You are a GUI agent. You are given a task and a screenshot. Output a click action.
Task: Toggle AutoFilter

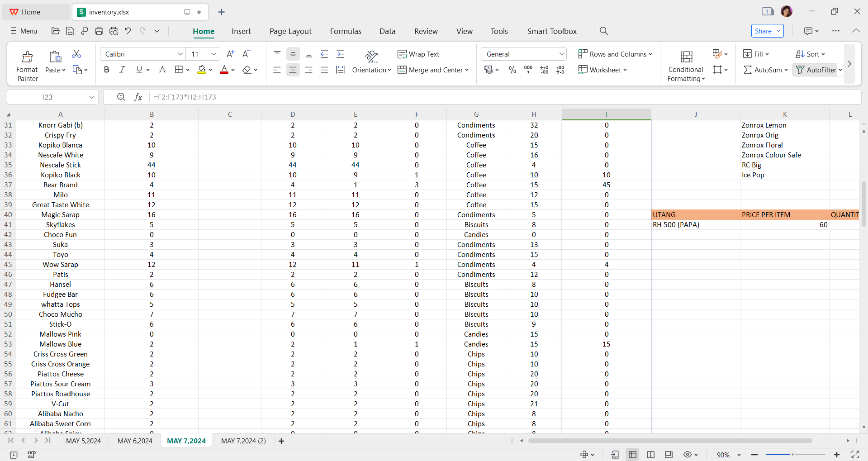click(816, 70)
